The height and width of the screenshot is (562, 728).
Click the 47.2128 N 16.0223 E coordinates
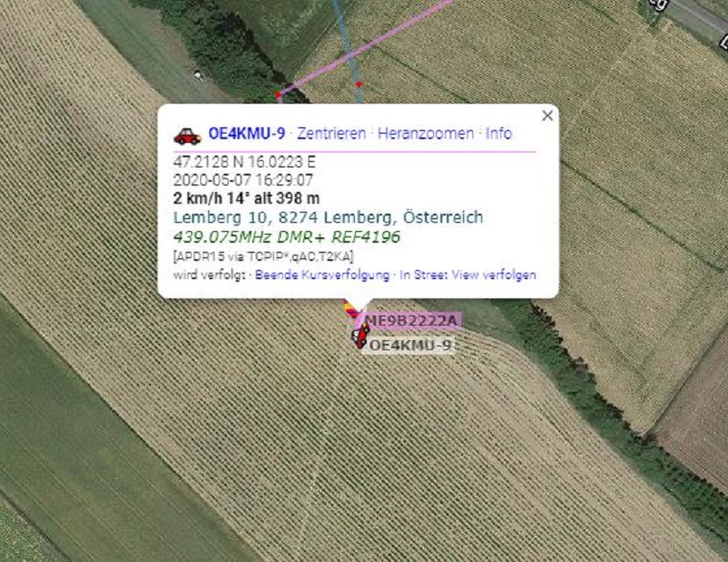point(244,162)
